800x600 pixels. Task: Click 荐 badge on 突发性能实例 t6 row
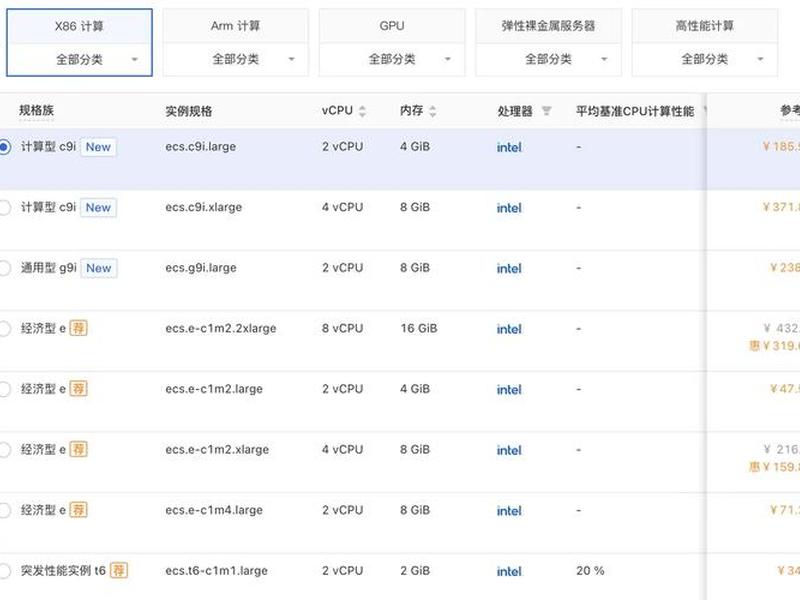click(119, 570)
